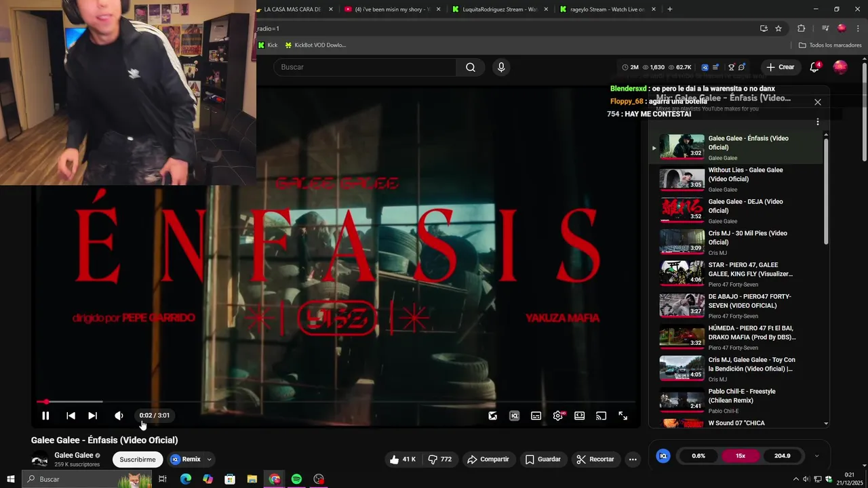Select the 15x vidIQ metric pill
This screenshot has width=868, height=488.
click(741, 455)
